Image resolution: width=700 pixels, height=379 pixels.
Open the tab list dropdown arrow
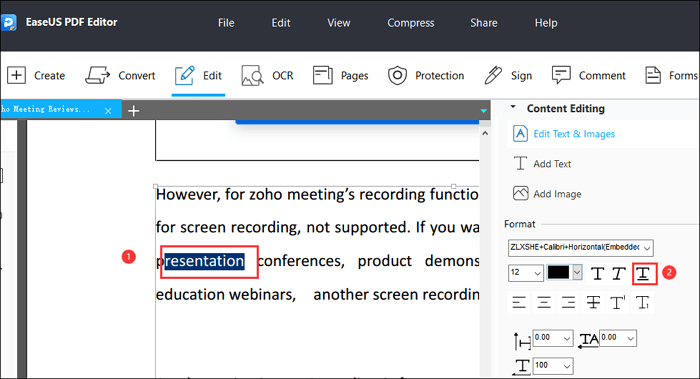pos(483,111)
